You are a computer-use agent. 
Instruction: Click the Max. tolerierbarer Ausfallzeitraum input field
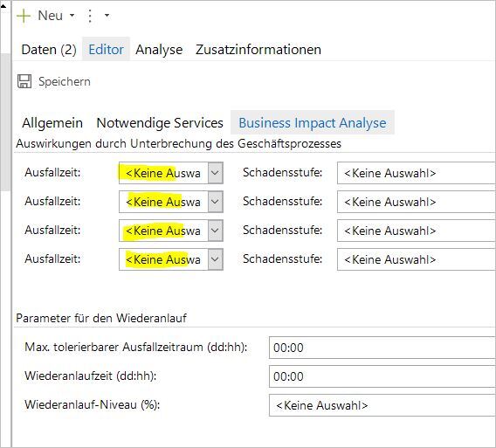click(x=382, y=348)
